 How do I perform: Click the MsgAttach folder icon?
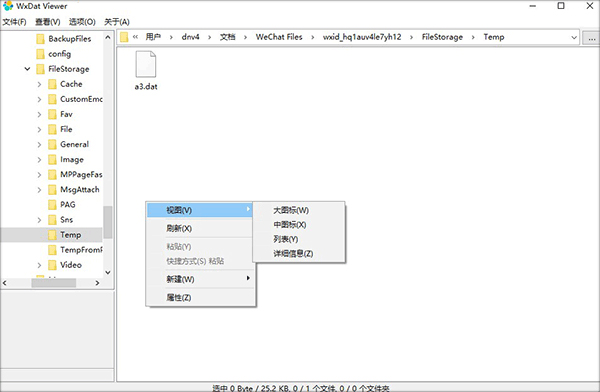[52, 189]
